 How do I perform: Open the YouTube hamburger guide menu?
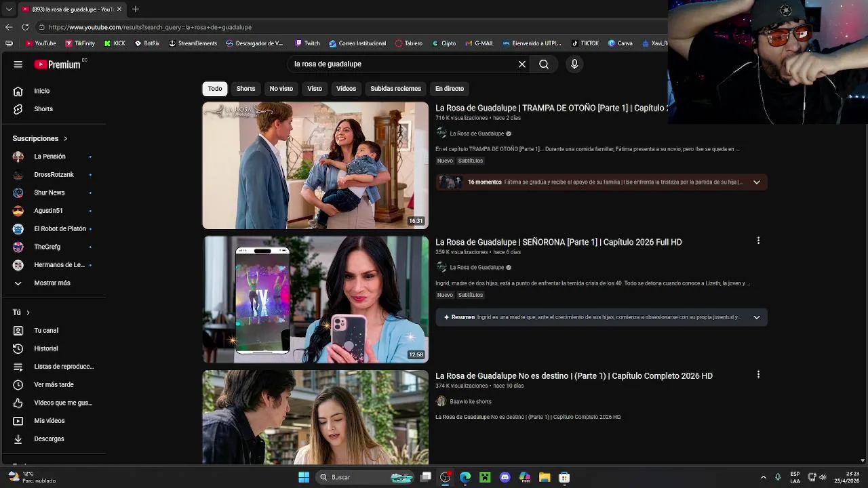(18, 64)
